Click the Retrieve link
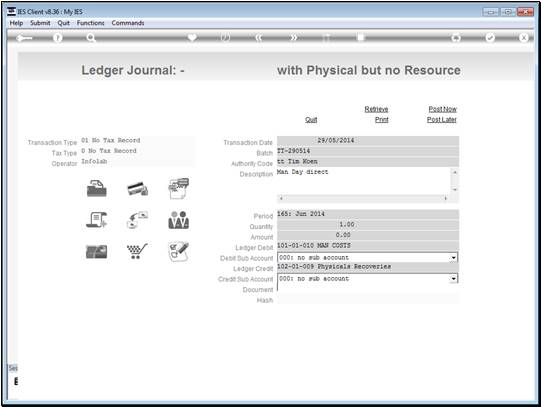The width and height of the screenshot is (541, 407). click(x=376, y=109)
